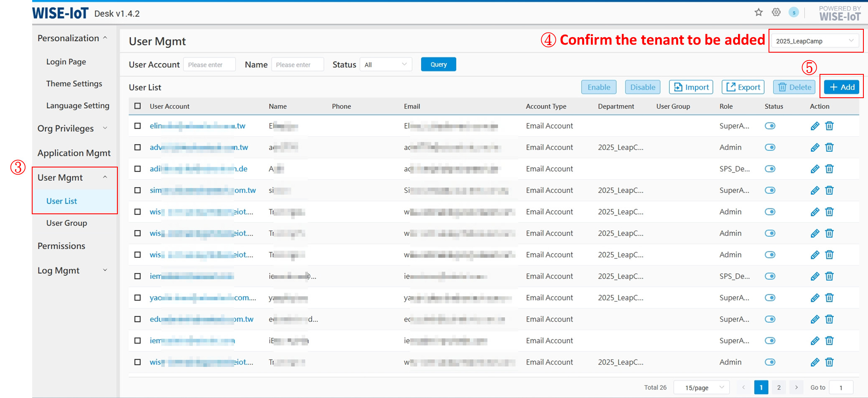
Task: Edit the user in the row starting with adv
Action: point(815,147)
